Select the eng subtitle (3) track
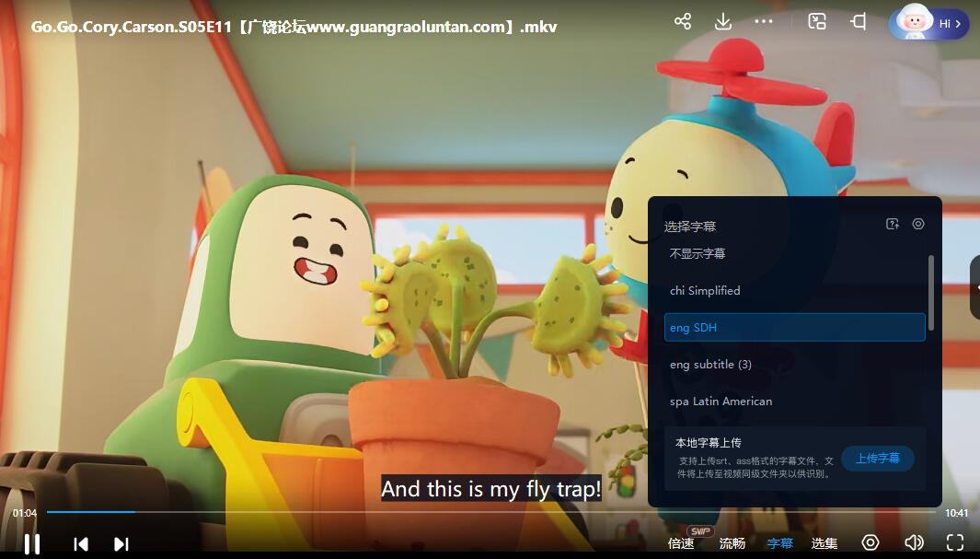 pyautogui.click(x=794, y=364)
